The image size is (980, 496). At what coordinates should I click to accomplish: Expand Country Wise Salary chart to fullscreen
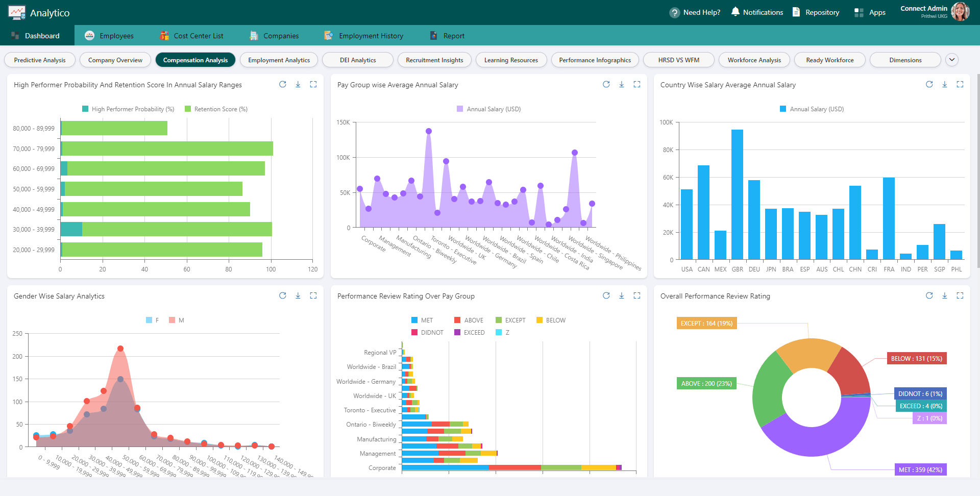coord(961,84)
